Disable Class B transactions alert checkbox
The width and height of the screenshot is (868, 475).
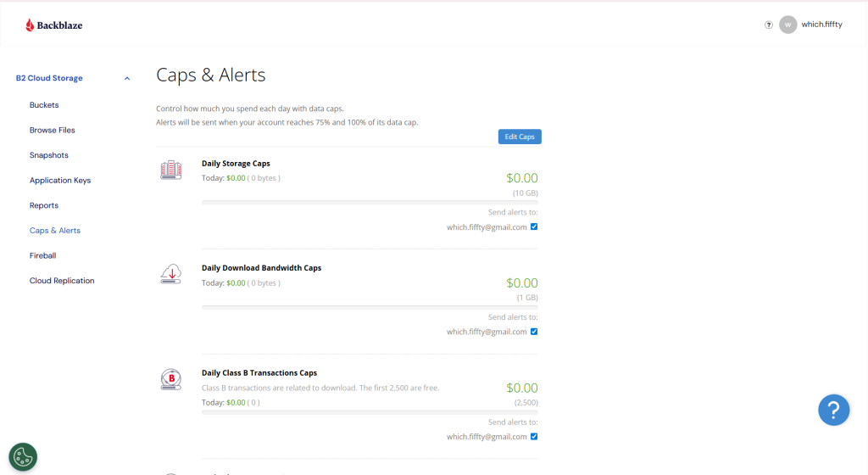pyautogui.click(x=534, y=436)
